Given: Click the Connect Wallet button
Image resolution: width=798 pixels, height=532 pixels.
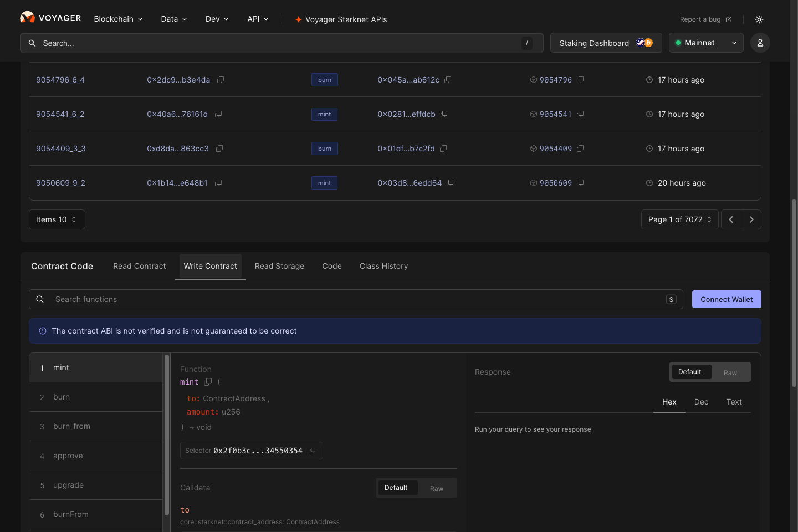Looking at the screenshot, I should coord(727,299).
